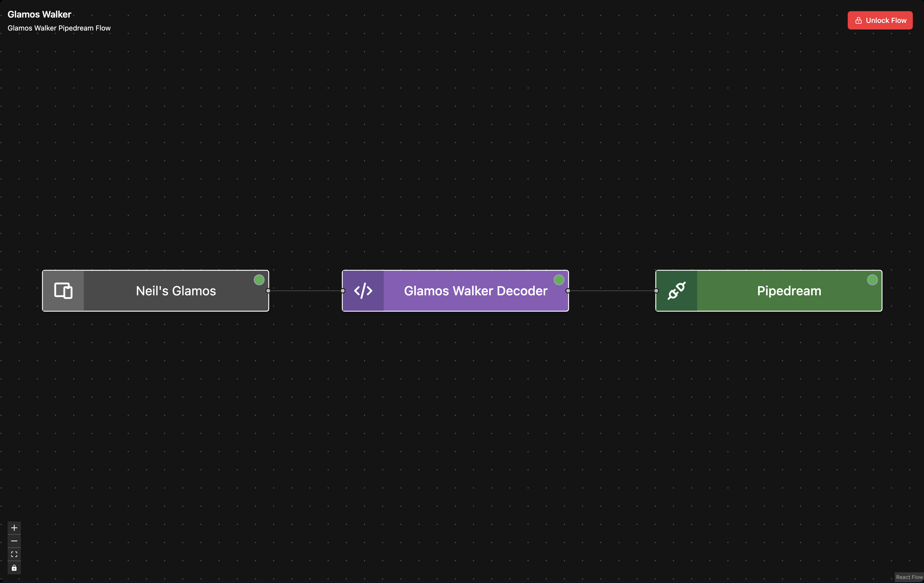Screen dimensions: 924x583
Task: Click the code brackets icon on Decoder node
Action: [363, 290]
